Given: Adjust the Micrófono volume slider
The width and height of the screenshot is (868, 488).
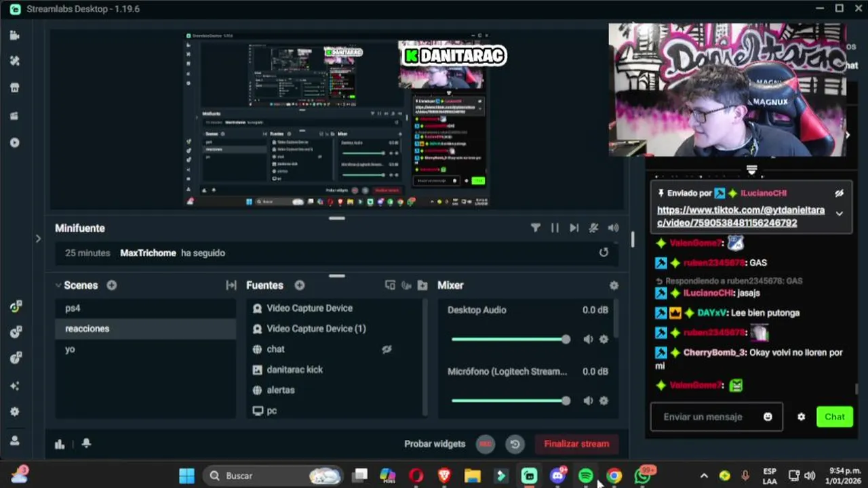Looking at the screenshot, I should [x=511, y=401].
